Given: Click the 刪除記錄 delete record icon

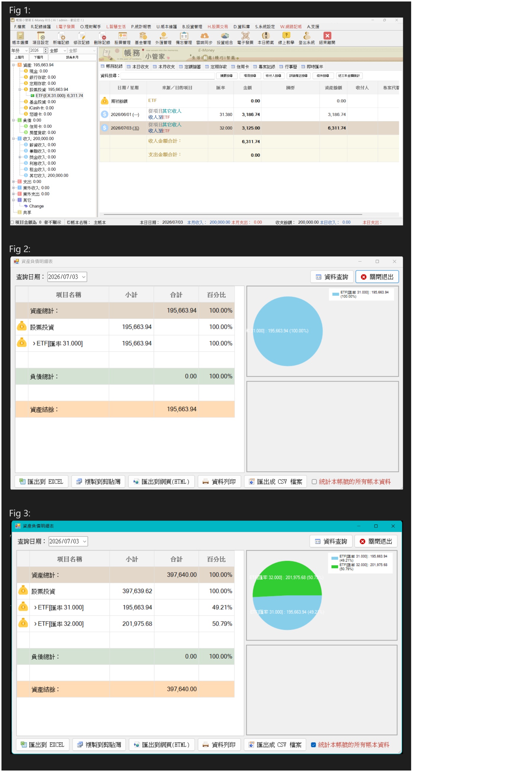Looking at the screenshot, I should (x=102, y=38).
